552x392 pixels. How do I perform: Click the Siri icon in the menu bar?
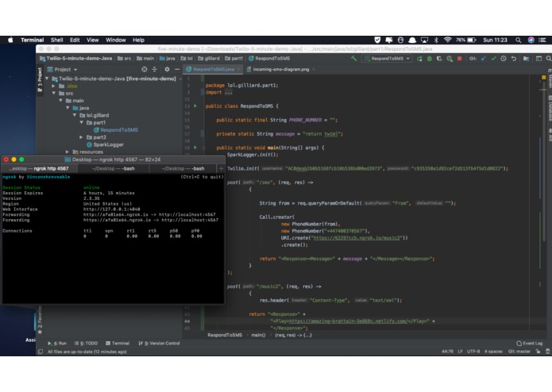click(x=531, y=40)
